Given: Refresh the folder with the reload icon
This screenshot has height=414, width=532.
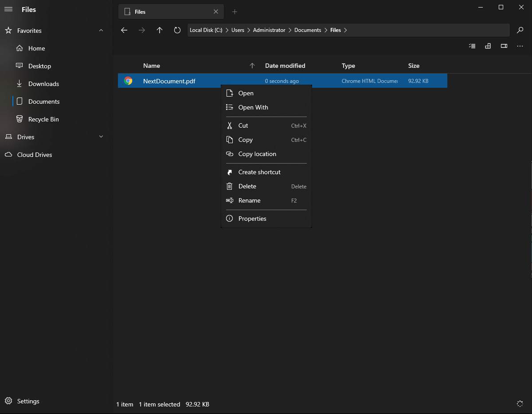Looking at the screenshot, I should (177, 30).
